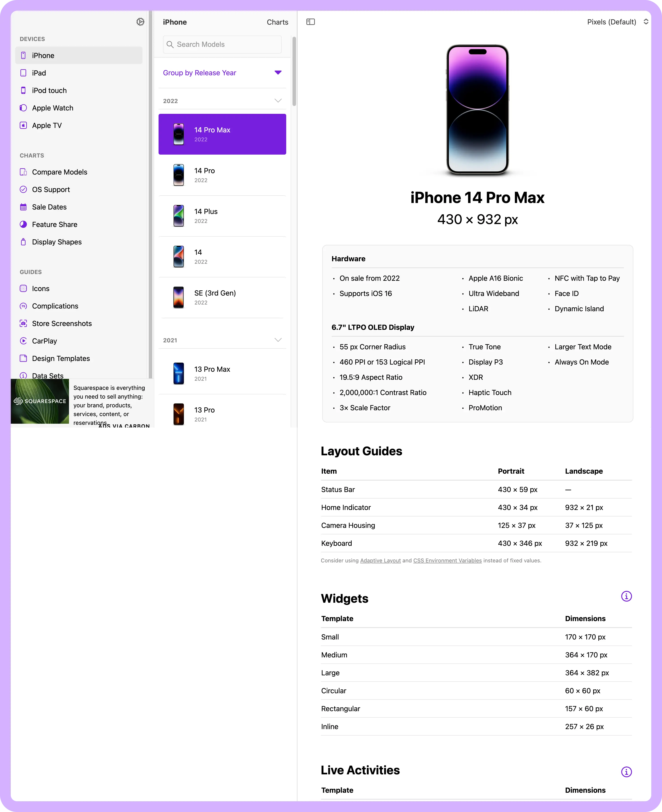Viewport: 662px width, 812px height.
Task: Collapse the 2021 models group
Action: pyautogui.click(x=278, y=340)
